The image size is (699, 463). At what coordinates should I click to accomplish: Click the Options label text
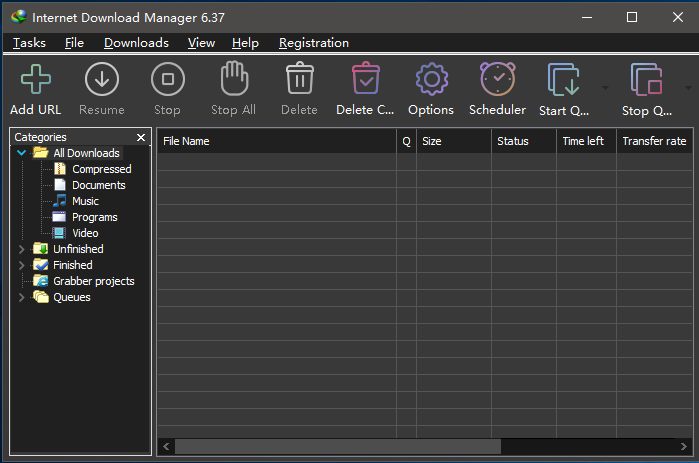coord(431,110)
